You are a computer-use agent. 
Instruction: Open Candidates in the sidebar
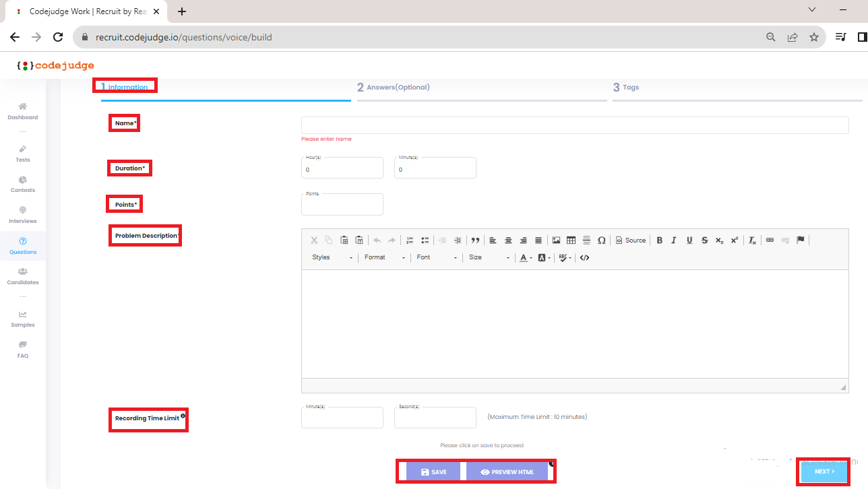(23, 276)
